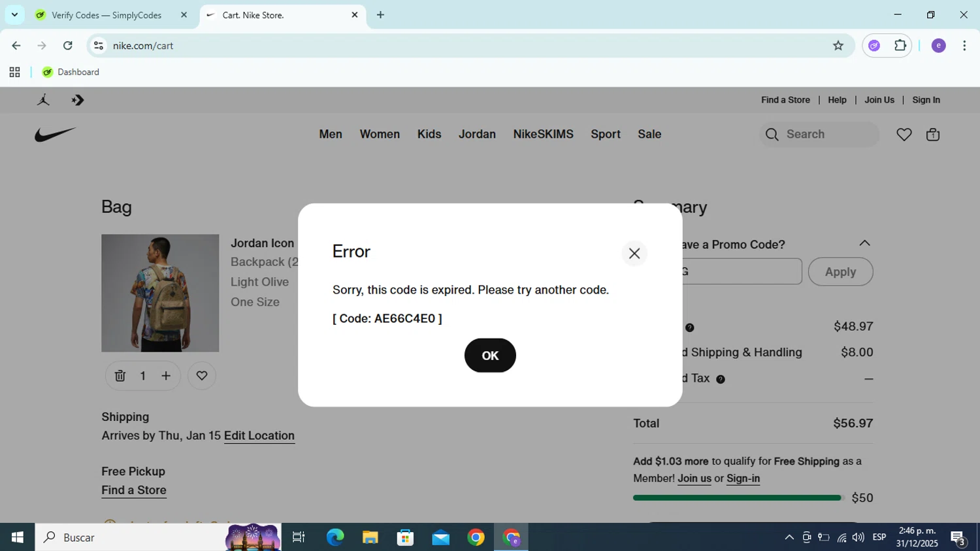Viewport: 980px width, 551px height.
Task: Open the purple extension icon
Action: pos(874,46)
